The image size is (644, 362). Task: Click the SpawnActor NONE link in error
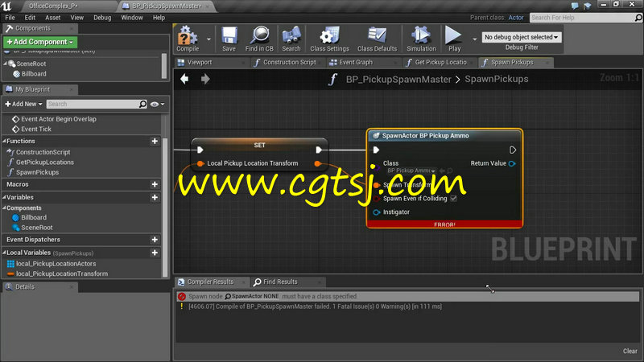[x=252, y=296]
